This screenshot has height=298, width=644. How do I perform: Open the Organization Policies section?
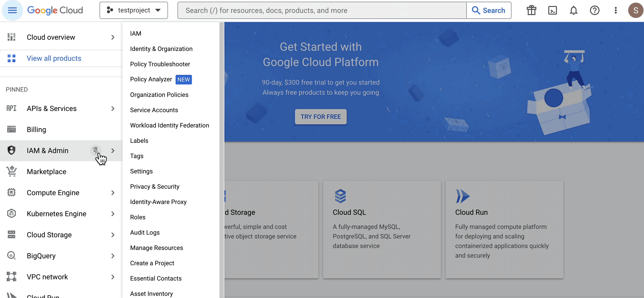[159, 95]
